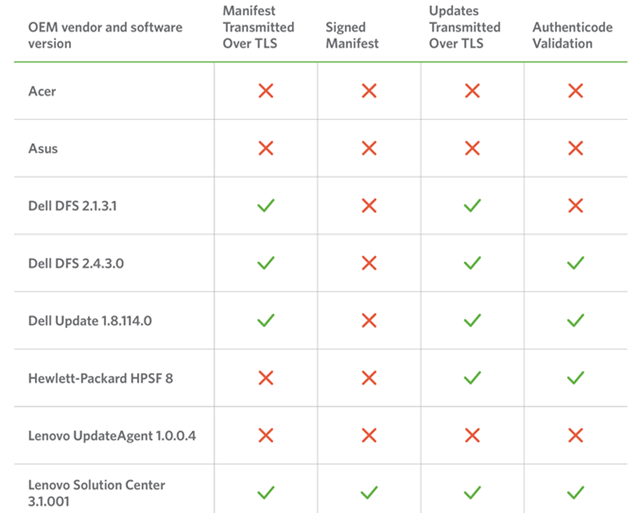This screenshot has height=513, width=640.
Task: Click the Hewlett-Packard HPSF 8 row label
Action: coord(100,378)
